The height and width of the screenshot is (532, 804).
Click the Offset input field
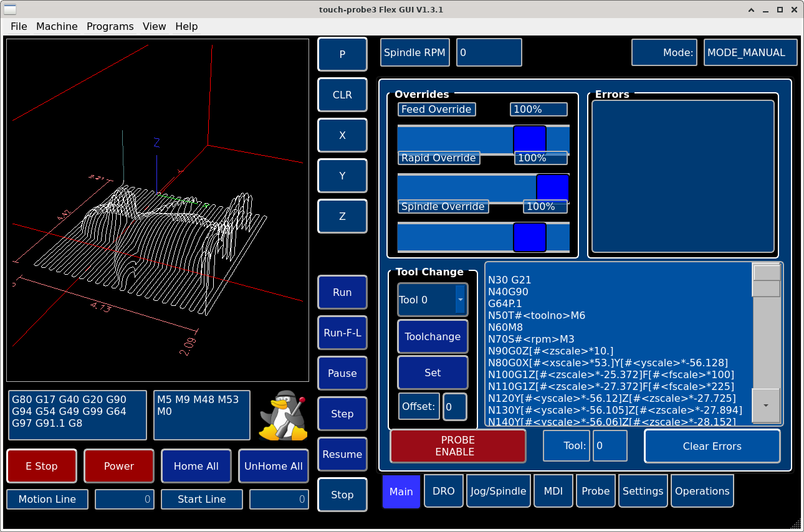(454, 407)
